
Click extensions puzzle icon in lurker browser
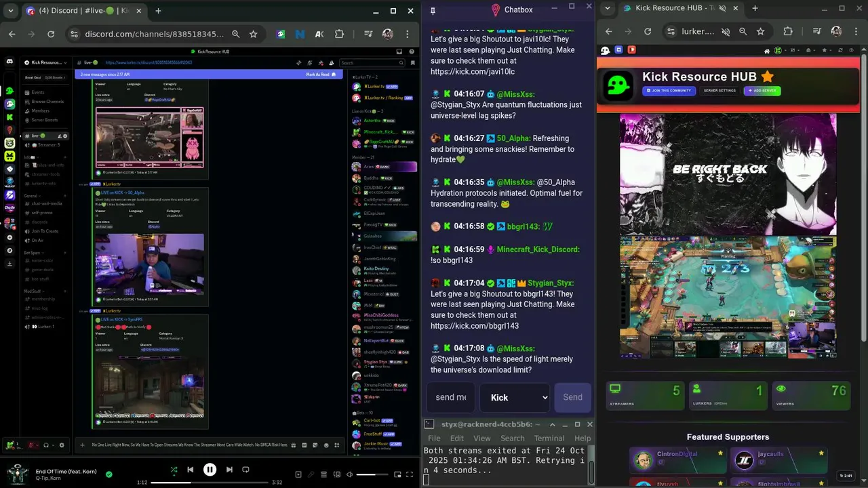click(x=788, y=31)
